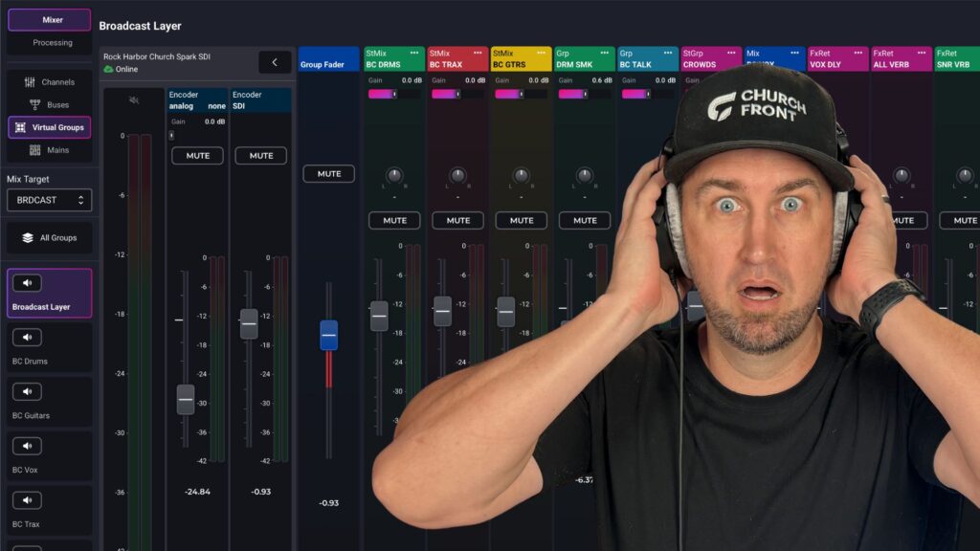Open the BRDCAST Mix Target dropdown
Viewport: 980px width, 551px height.
[50, 200]
